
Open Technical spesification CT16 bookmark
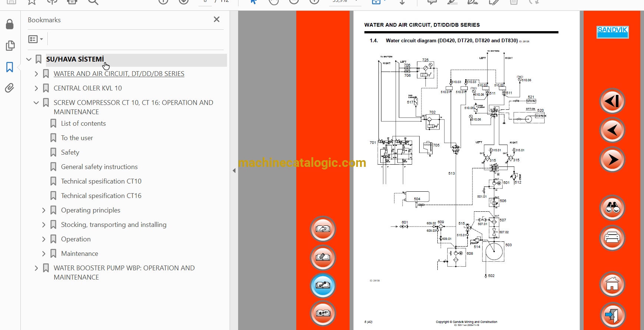click(x=101, y=196)
